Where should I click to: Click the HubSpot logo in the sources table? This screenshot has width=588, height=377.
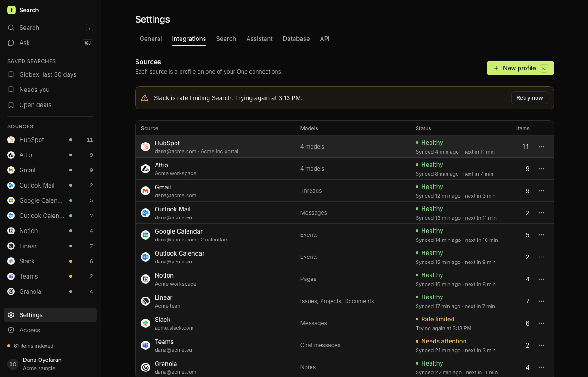pyautogui.click(x=146, y=147)
